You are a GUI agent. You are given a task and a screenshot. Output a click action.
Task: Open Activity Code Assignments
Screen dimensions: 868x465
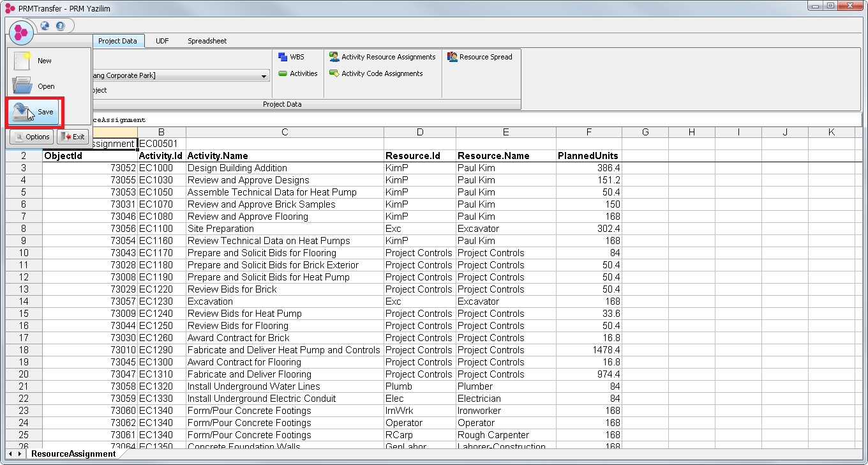pos(376,73)
